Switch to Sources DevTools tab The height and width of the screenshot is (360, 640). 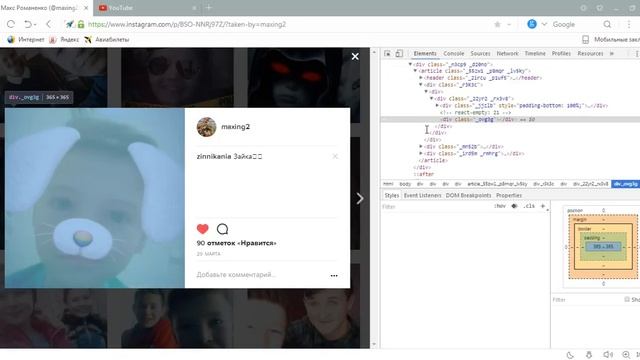click(480, 53)
